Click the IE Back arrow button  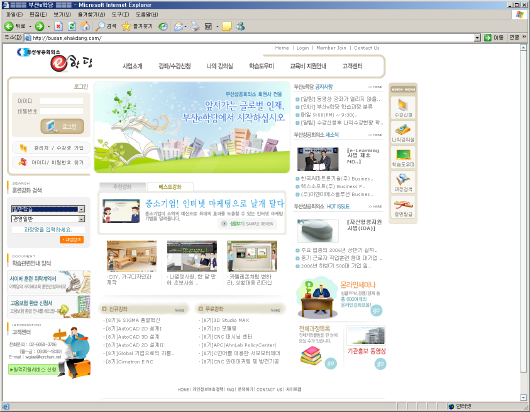click(9, 26)
